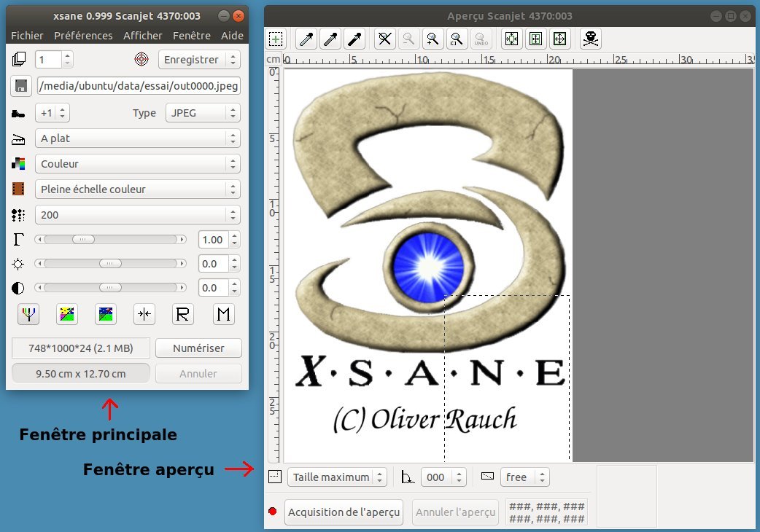Open the Fenêtre menu
Viewport: 760px width, 532px height.
pyautogui.click(x=191, y=35)
